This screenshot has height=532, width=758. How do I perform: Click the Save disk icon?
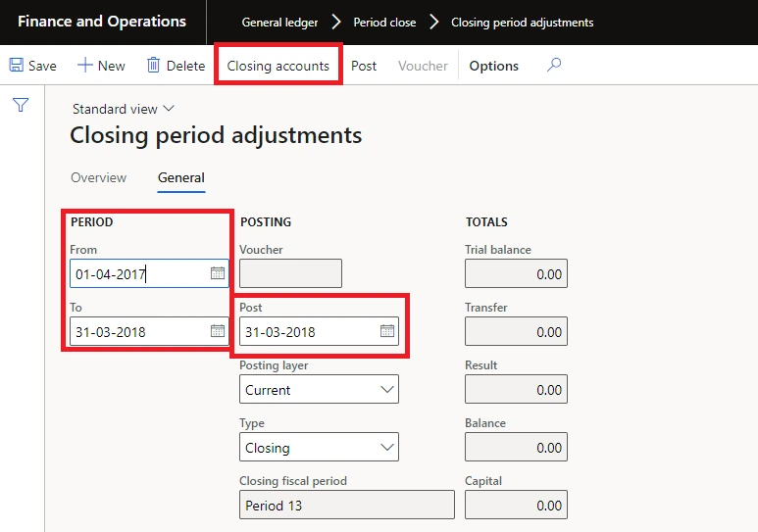pyautogui.click(x=17, y=65)
